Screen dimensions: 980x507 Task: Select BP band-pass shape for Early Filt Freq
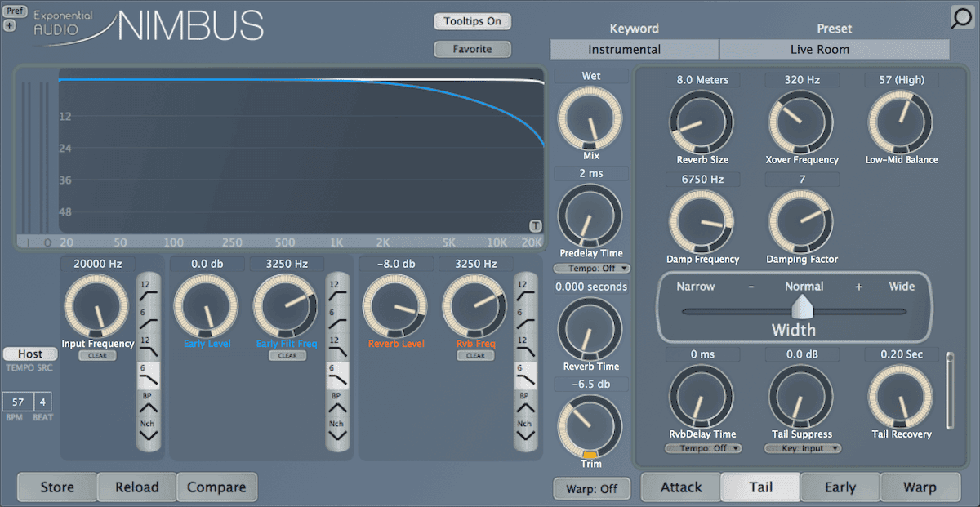336,402
